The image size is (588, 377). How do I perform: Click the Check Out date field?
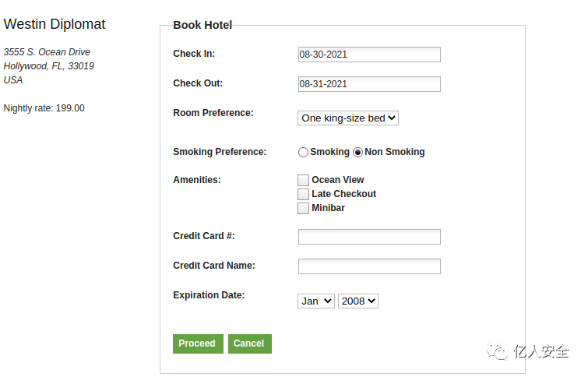(x=369, y=84)
